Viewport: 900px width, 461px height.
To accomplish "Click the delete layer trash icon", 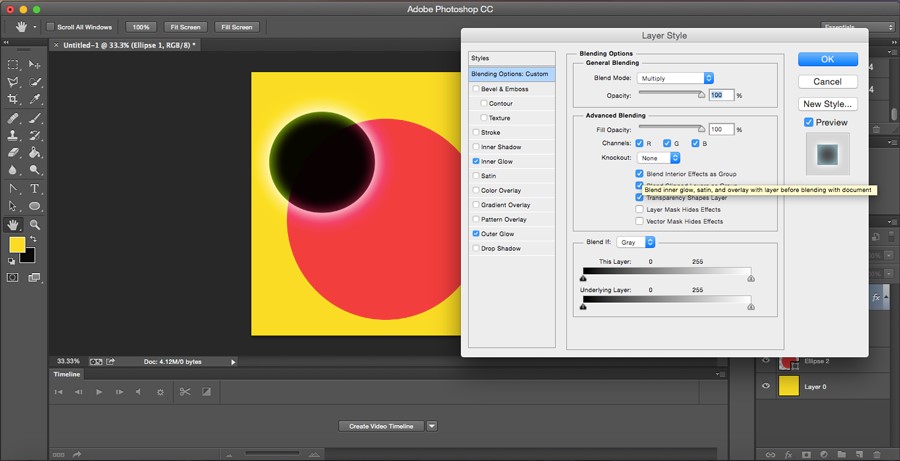I will coord(876,454).
